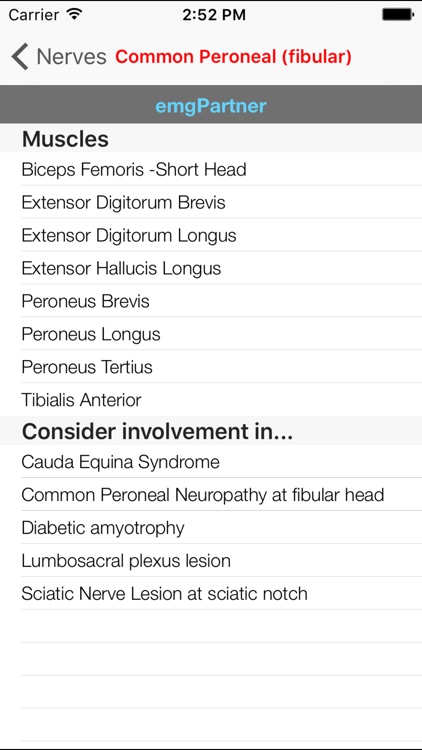Viewport: 422px width, 750px height.
Task: Tap the Wi-Fi status icon
Action: click(74, 14)
